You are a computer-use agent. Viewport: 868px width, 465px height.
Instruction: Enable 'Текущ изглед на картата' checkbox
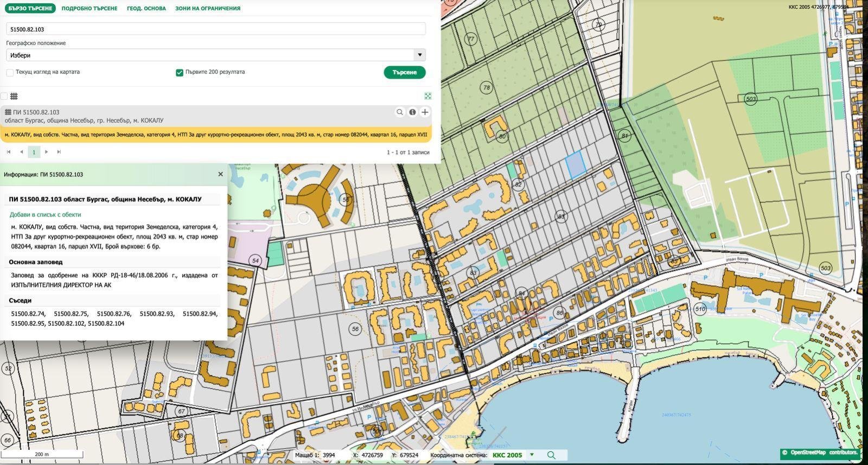click(10, 72)
